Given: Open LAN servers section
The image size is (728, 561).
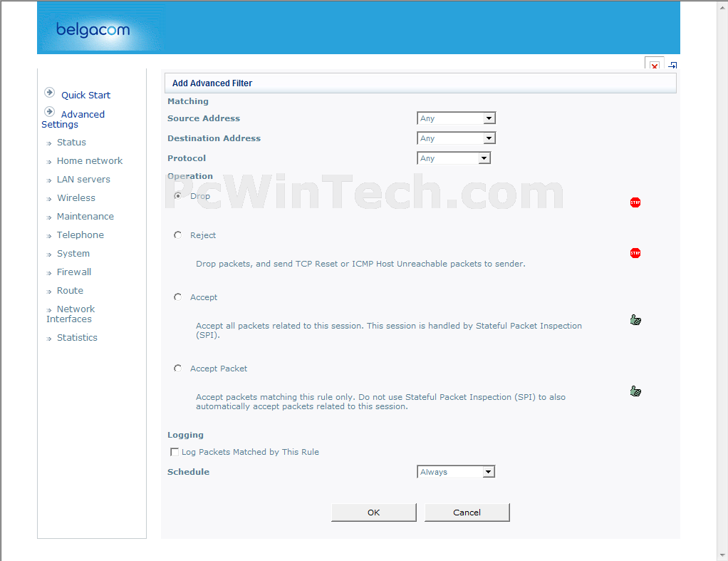Looking at the screenshot, I should 83,180.
